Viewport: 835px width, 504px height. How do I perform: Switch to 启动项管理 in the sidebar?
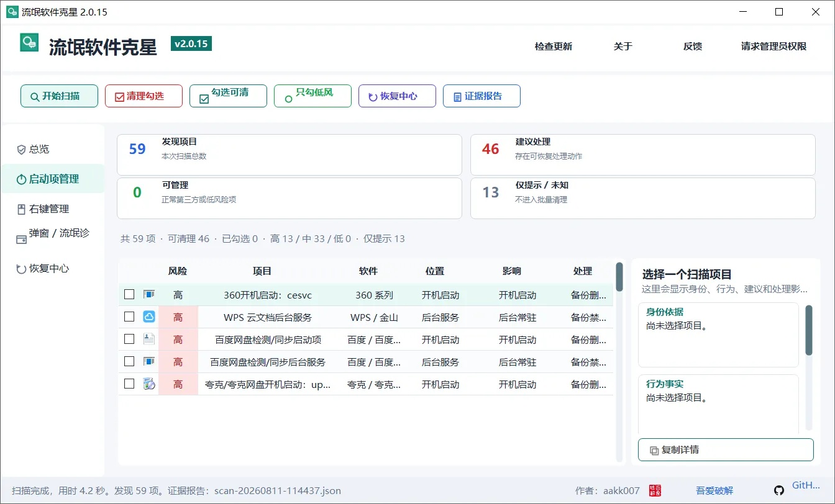click(53, 179)
